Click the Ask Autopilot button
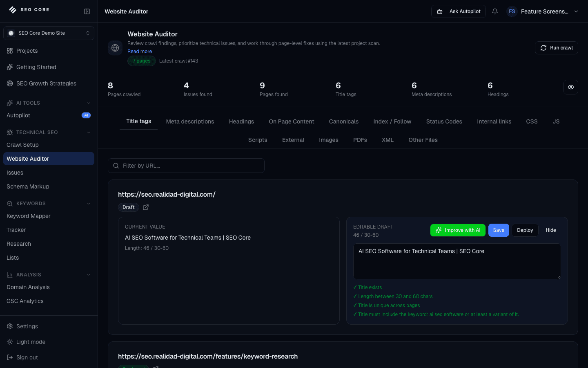Image resolution: width=588 pixels, height=368 pixels. (459, 11)
